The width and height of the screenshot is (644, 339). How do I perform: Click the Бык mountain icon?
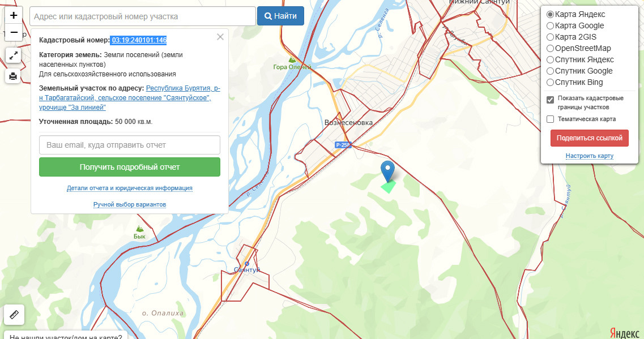pyautogui.click(x=140, y=229)
